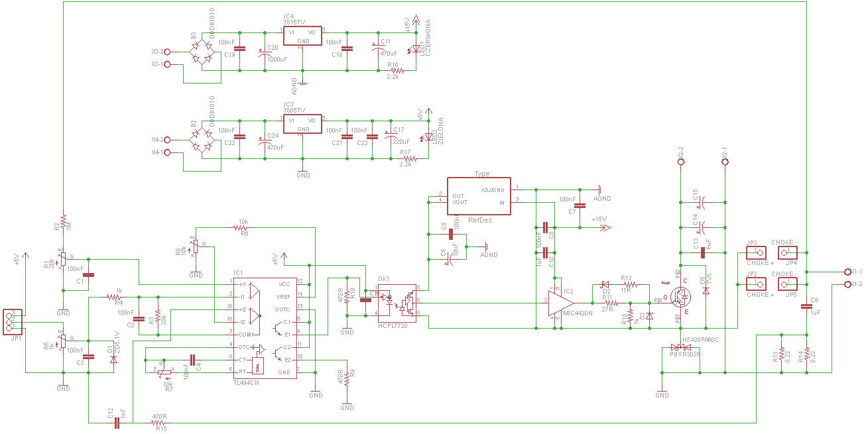Click the IC3 7805TV regulator block
Viewport: 868px width, 434px height.
pyautogui.click(x=302, y=124)
